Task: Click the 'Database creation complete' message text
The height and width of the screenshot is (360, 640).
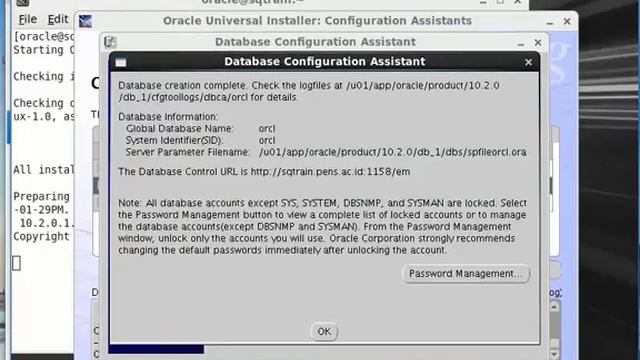Action: 309,91
